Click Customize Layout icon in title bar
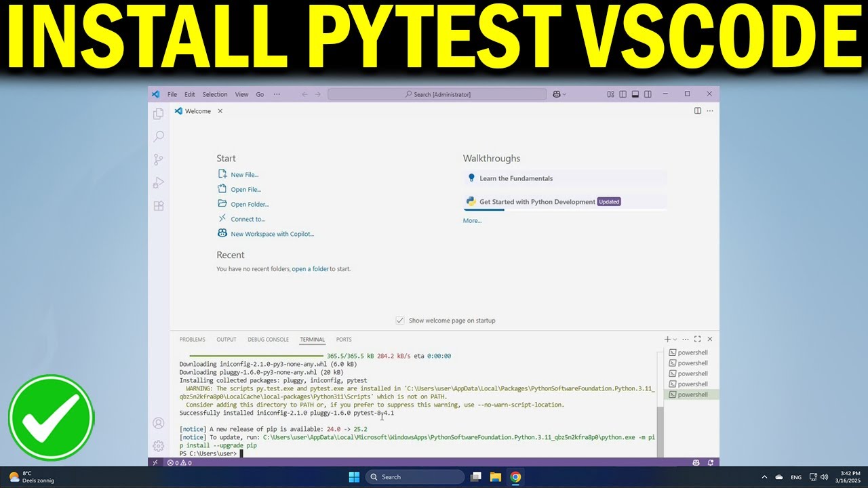Viewport: 868px width, 488px height. point(610,94)
